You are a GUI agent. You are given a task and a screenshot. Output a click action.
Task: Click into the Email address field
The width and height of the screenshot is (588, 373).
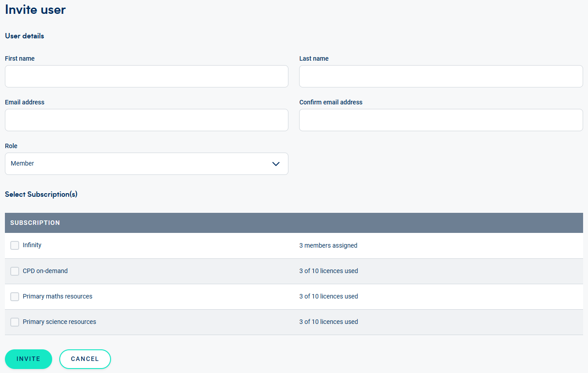click(146, 120)
